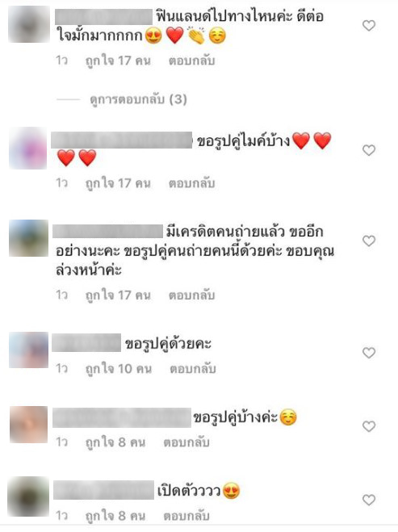Screen dimensions: 398x532
Task: Reply to 'ขอรูปคู่ด้วยคะ' comment
Action: click(193, 368)
